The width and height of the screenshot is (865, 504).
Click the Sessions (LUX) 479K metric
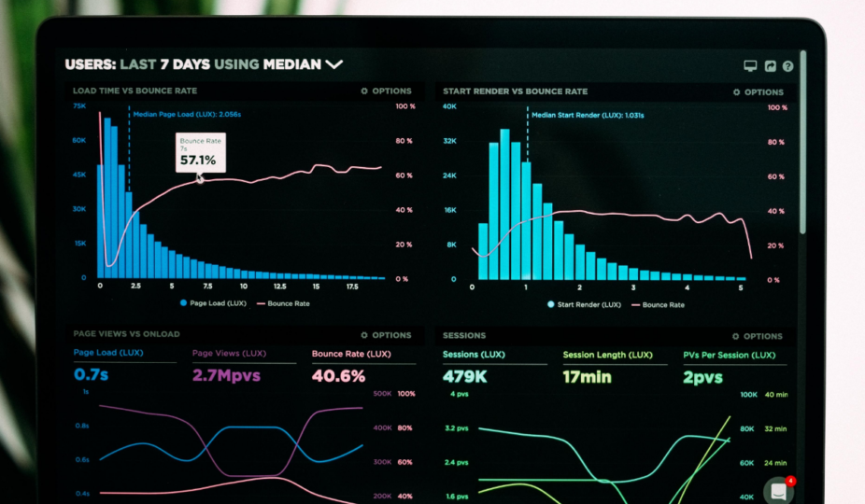click(464, 377)
